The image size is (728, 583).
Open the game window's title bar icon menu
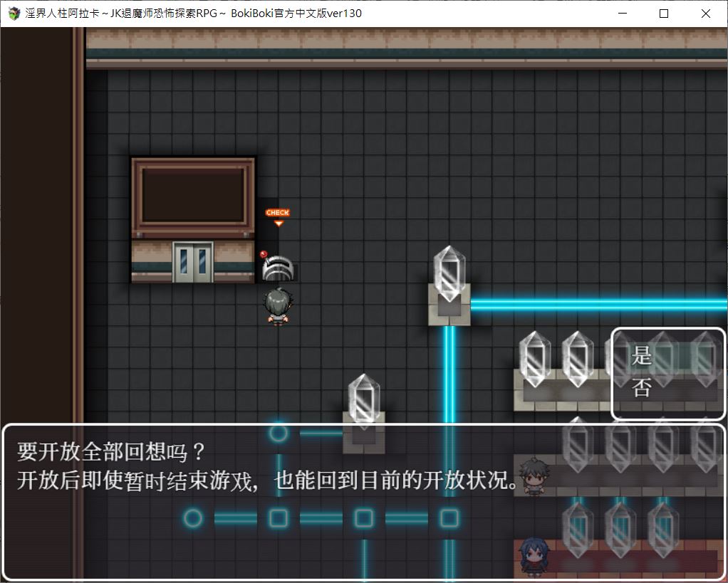pos(14,13)
